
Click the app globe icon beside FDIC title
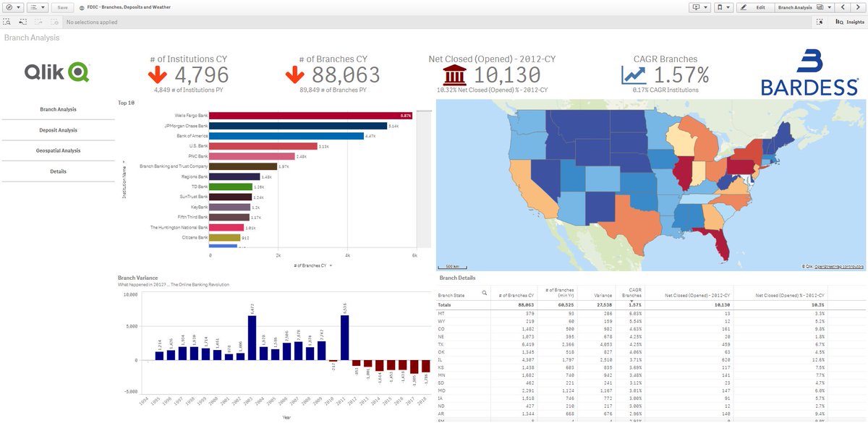81,7
